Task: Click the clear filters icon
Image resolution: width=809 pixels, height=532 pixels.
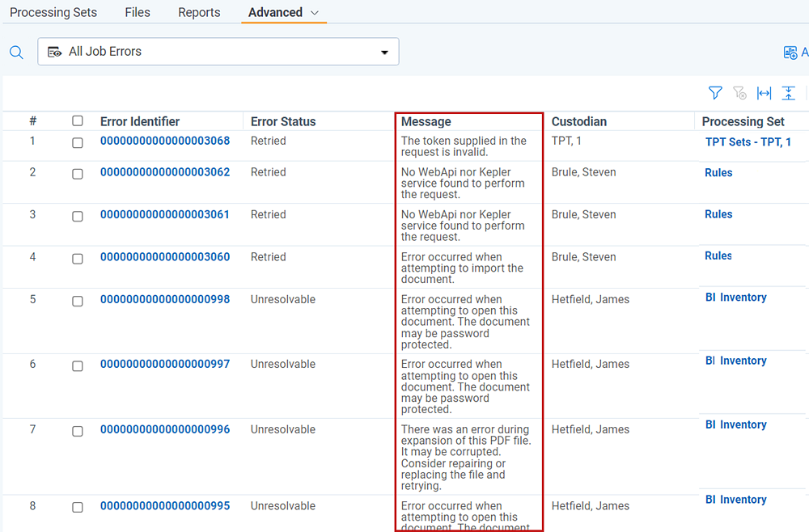Action: [739, 93]
